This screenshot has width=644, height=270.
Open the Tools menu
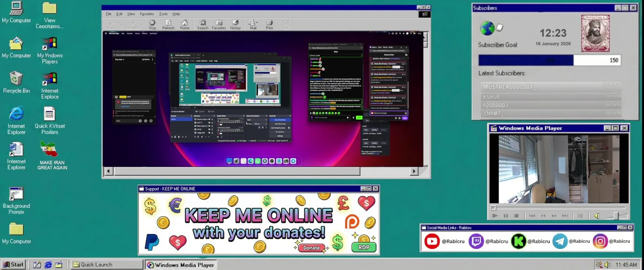163,14
